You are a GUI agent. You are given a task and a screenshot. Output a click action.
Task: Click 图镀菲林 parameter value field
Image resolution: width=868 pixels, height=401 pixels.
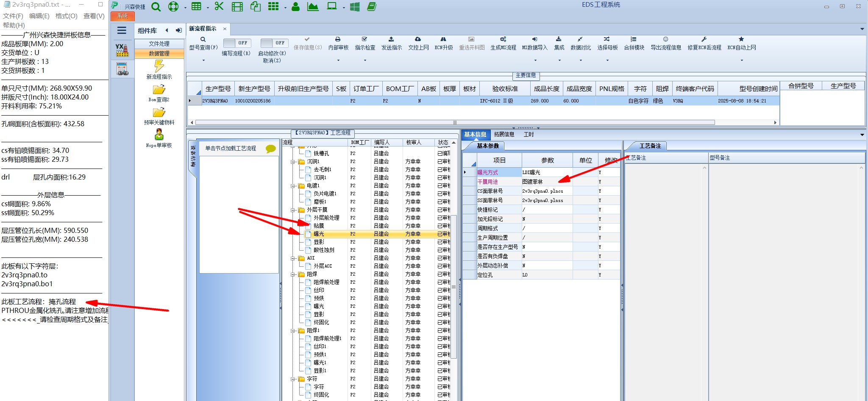click(x=547, y=182)
